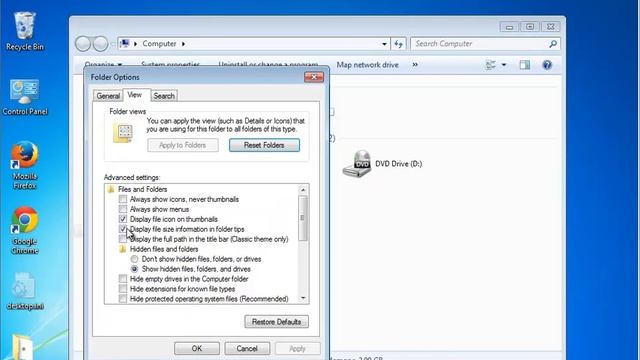Check Hide protected operating system files
The width and height of the screenshot is (640, 360).
123,299
